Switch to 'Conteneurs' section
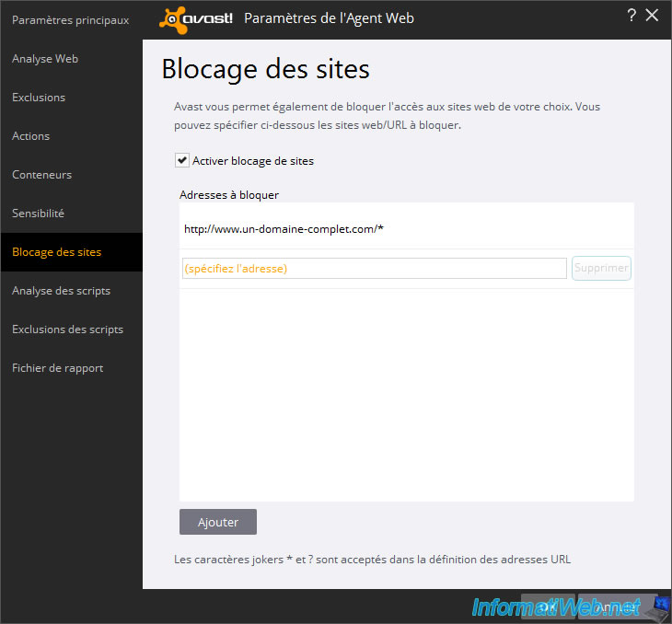The image size is (672, 624). pos(41,175)
